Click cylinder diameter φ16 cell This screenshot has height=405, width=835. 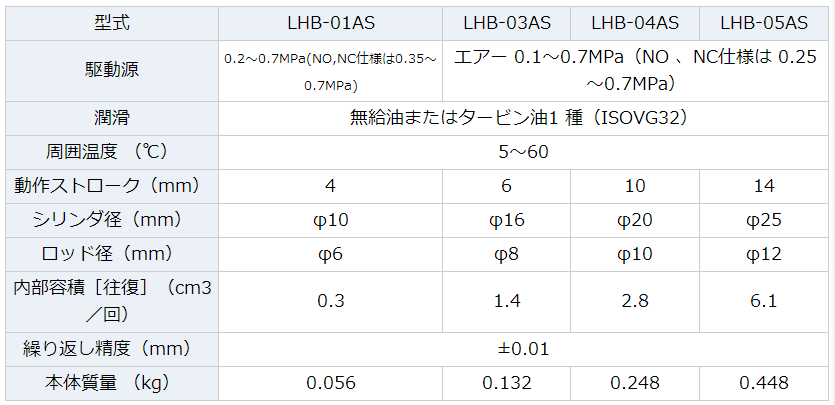[x=506, y=220]
